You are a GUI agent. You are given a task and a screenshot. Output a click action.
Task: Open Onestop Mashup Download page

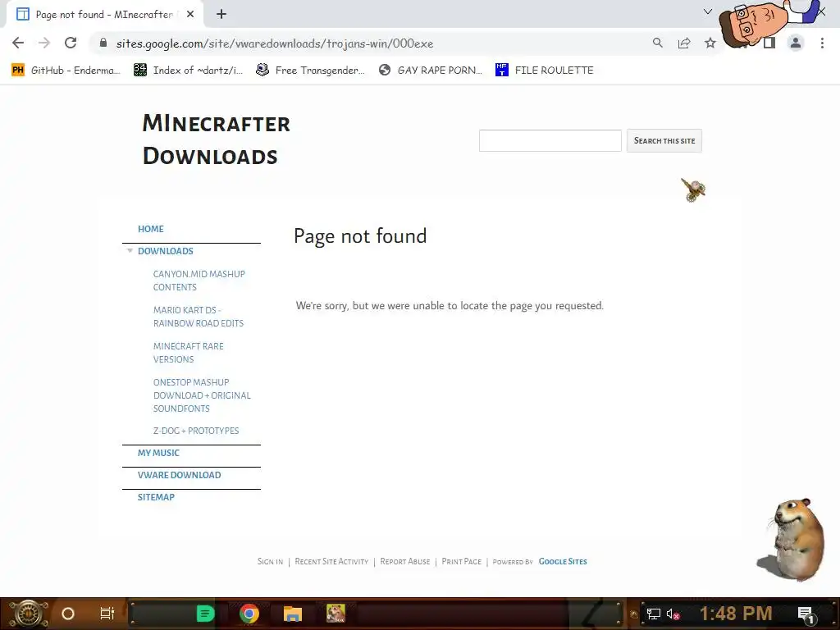[202, 395]
